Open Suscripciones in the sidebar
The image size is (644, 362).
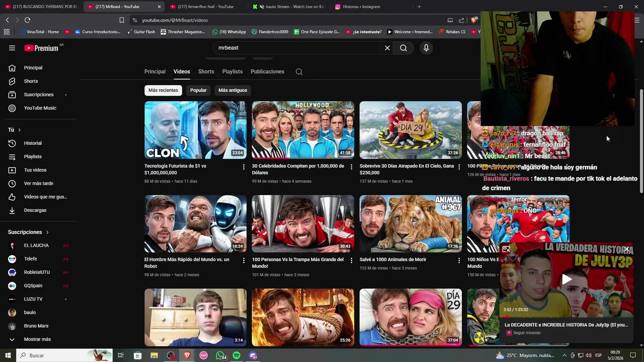tap(39, 95)
